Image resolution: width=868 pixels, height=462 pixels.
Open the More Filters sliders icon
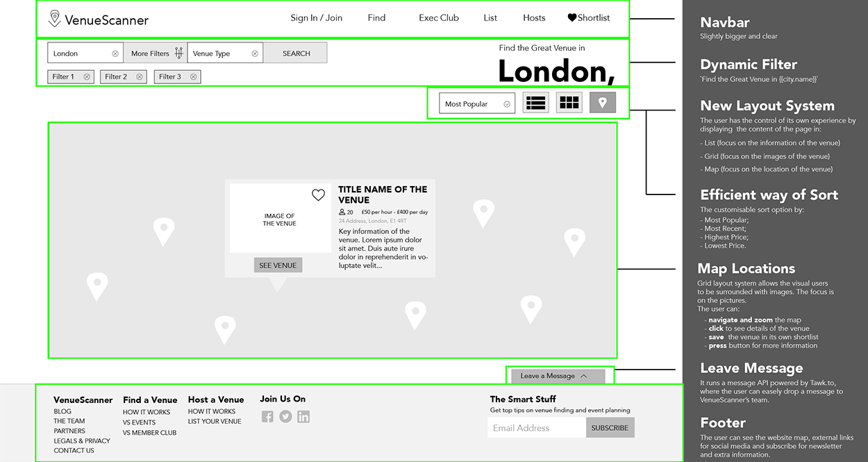pyautogui.click(x=178, y=52)
